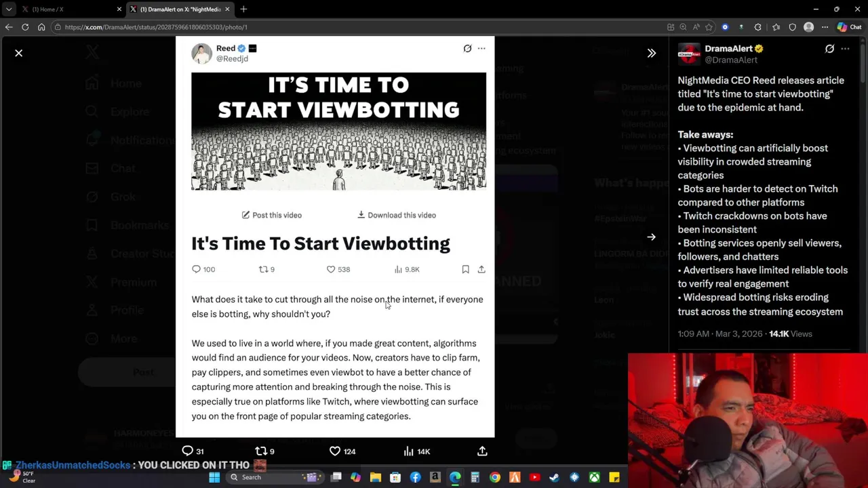
Task: Open the favorites list
Action: click(x=776, y=27)
